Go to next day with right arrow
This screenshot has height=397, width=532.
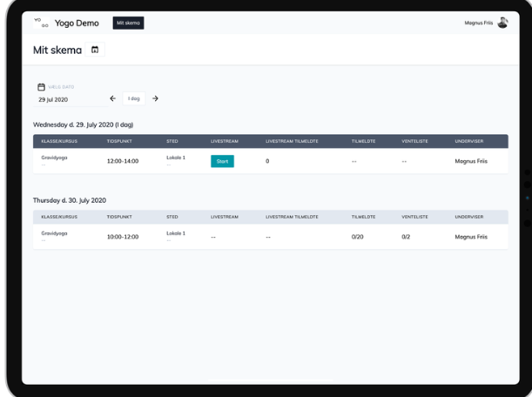click(155, 98)
